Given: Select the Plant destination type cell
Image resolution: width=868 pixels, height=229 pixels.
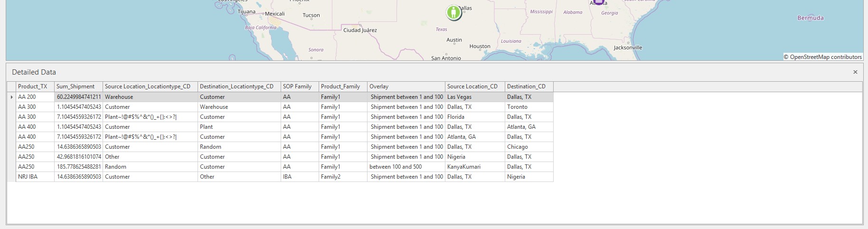Looking at the screenshot, I should [239, 127].
